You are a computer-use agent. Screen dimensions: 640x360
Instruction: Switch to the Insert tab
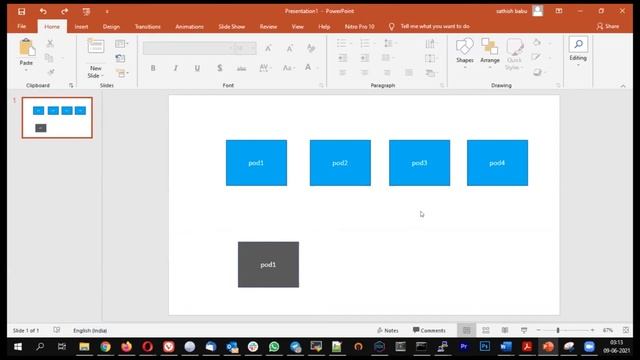(81, 27)
